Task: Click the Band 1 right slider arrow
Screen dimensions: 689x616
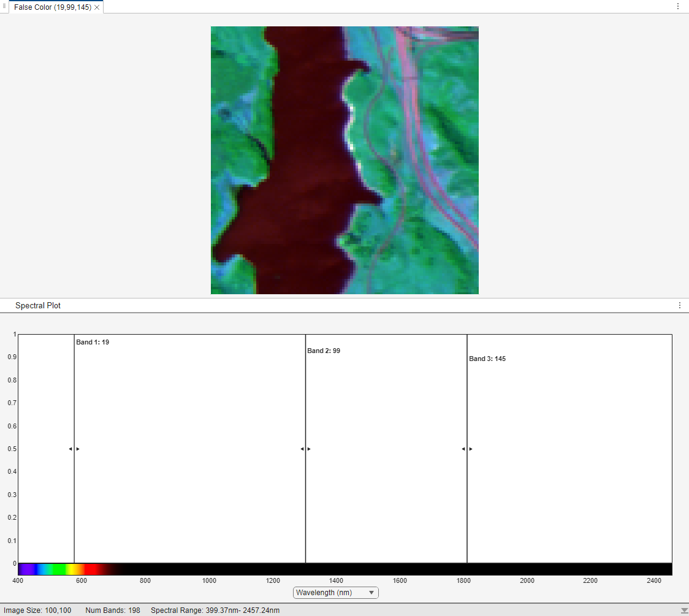Action: click(x=78, y=449)
